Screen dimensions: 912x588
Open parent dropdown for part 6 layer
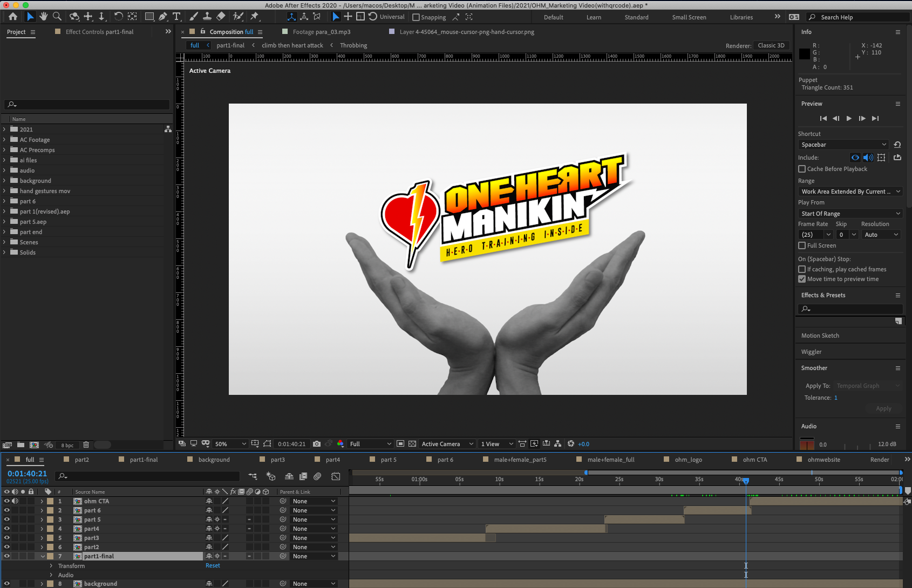[x=314, y=510]
